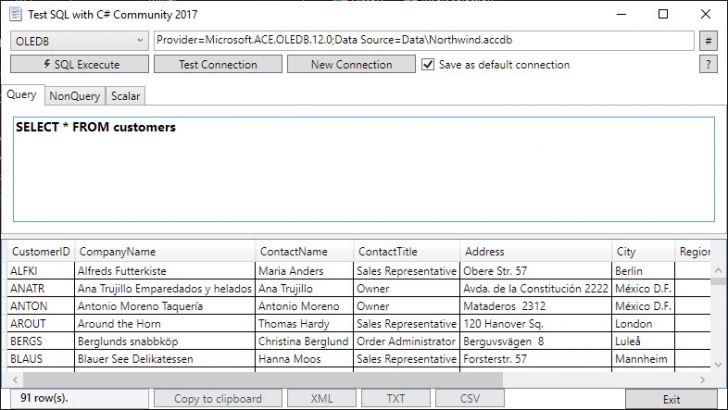The height and width of the screenshot is (410, 728).
Task: Click the Mannheim city cell
Action: point(643,359)
